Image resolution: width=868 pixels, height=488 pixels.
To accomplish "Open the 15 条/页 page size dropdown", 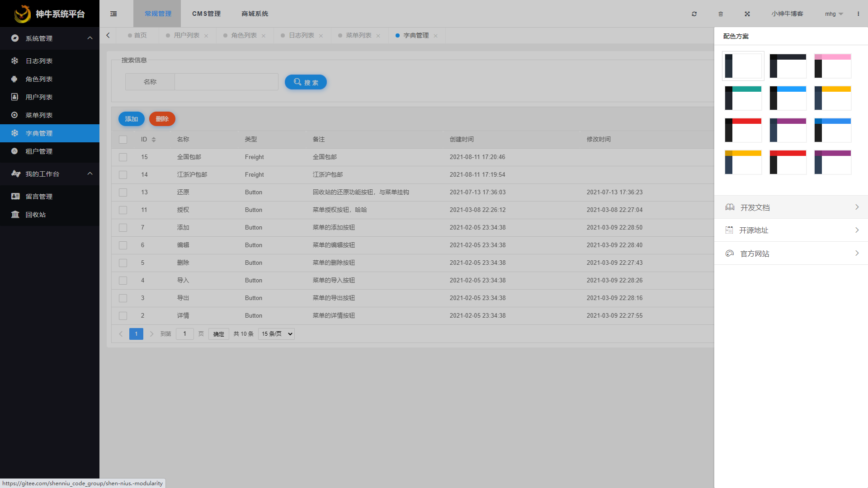I will tap(276, 334).
